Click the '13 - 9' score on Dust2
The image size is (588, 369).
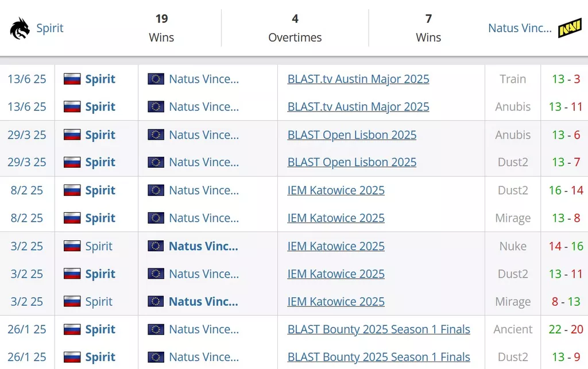click(566, 357)
